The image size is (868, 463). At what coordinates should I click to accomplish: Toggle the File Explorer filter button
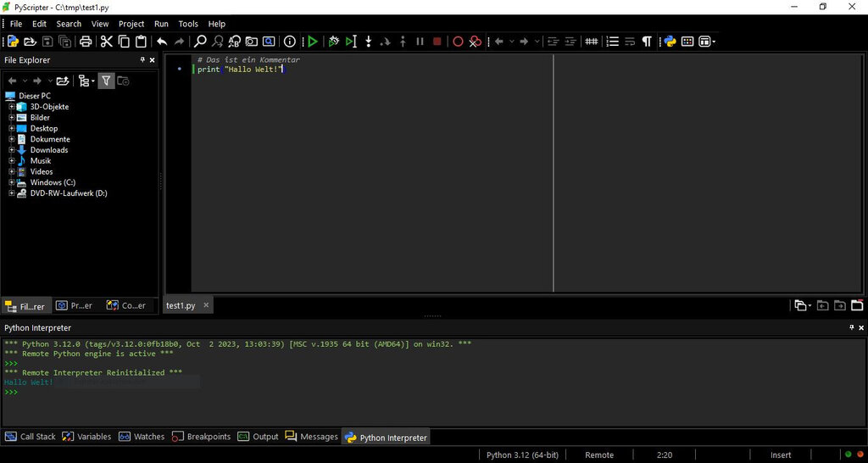106,81
